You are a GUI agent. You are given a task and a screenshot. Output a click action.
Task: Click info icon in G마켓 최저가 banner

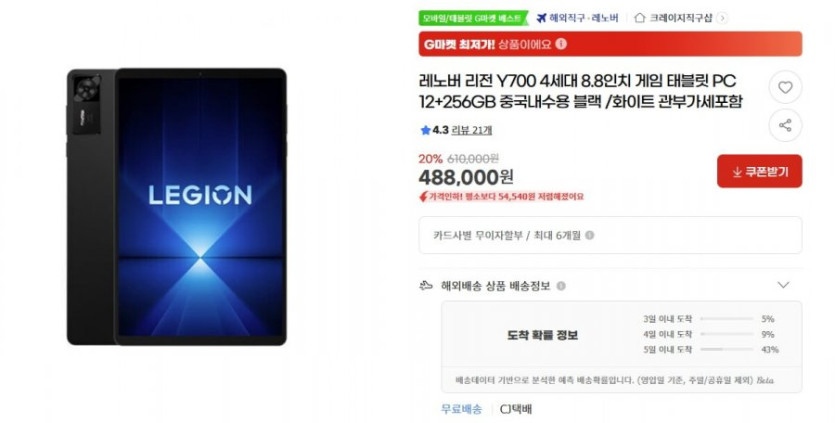pyautogui.click(x=561, y=44)
